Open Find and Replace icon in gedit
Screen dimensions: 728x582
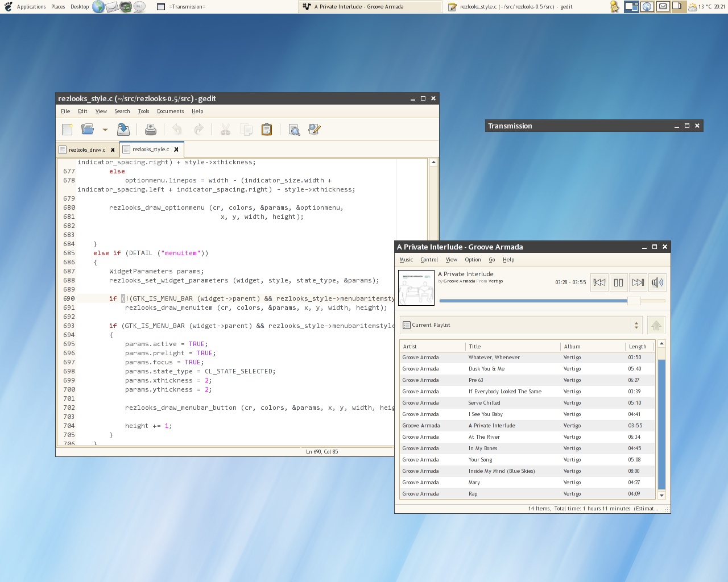tap(315, 130)
